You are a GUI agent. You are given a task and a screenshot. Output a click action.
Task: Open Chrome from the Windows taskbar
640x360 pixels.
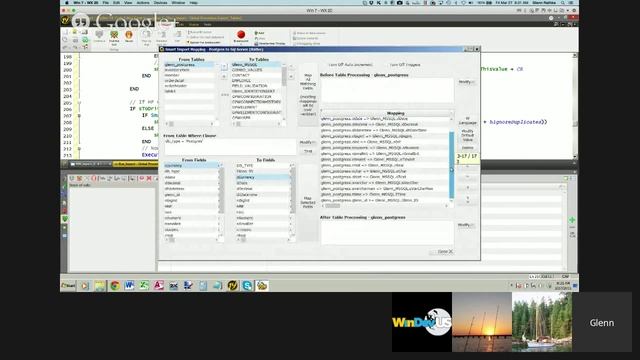pyautogui.click(x=115, y=285)
